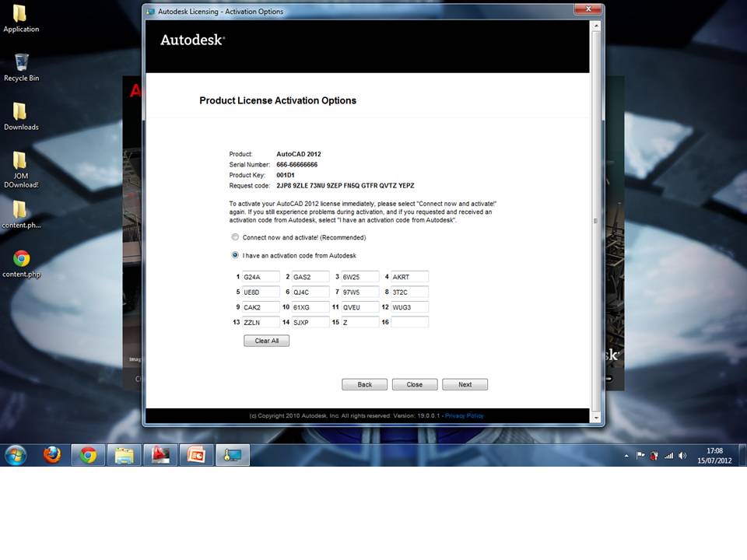Image resolution: width=747 pixels, height=560 pixels.
Task: Click the scrollbar up arrow
Action: click(x=595, y=26)
